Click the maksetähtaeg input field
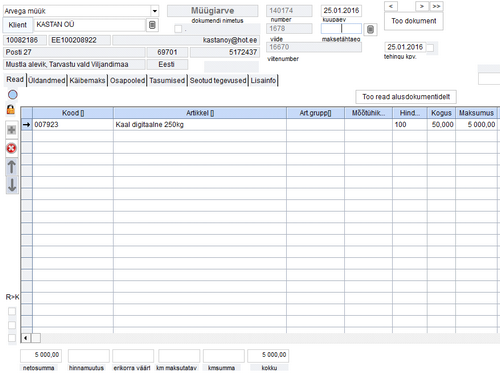Screen dimensions: 500x375 click(341, 29)
